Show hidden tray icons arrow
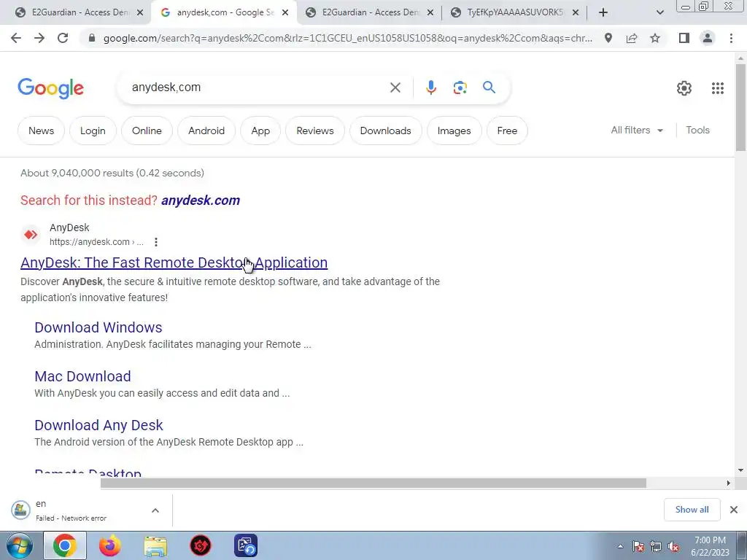Image resolution: width=747 pixels, height=560 pixels. click(620, 546)
